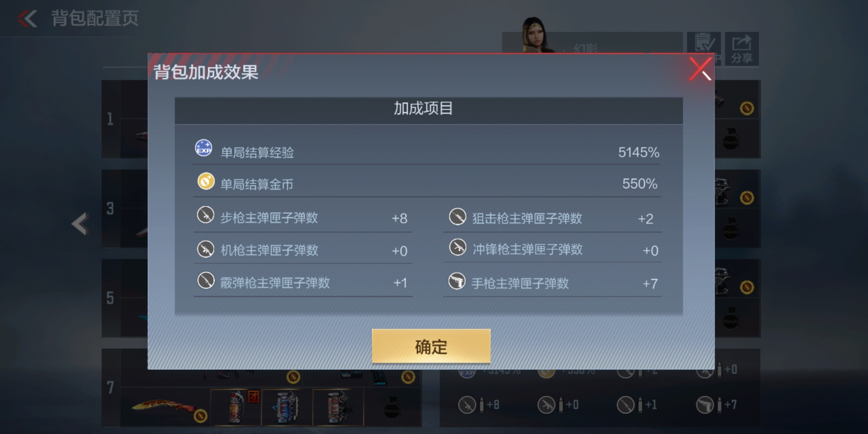Close the 背包加成效果 dialog with red X
Viewport: 868px width, 434px height.
pyautogui.click(x=700, y=69)
